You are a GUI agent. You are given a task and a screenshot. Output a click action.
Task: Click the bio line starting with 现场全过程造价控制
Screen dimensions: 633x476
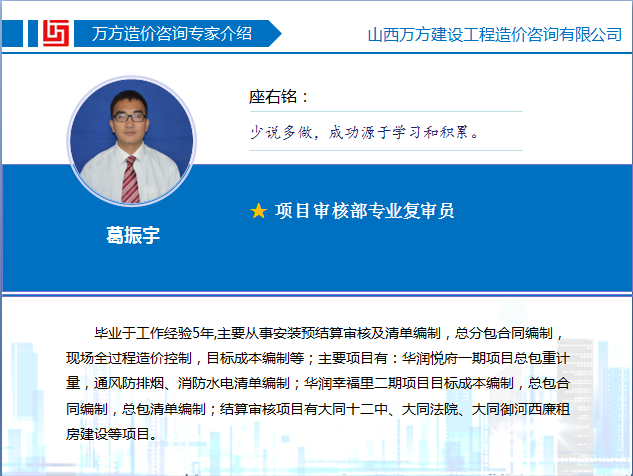pos(317,359)
